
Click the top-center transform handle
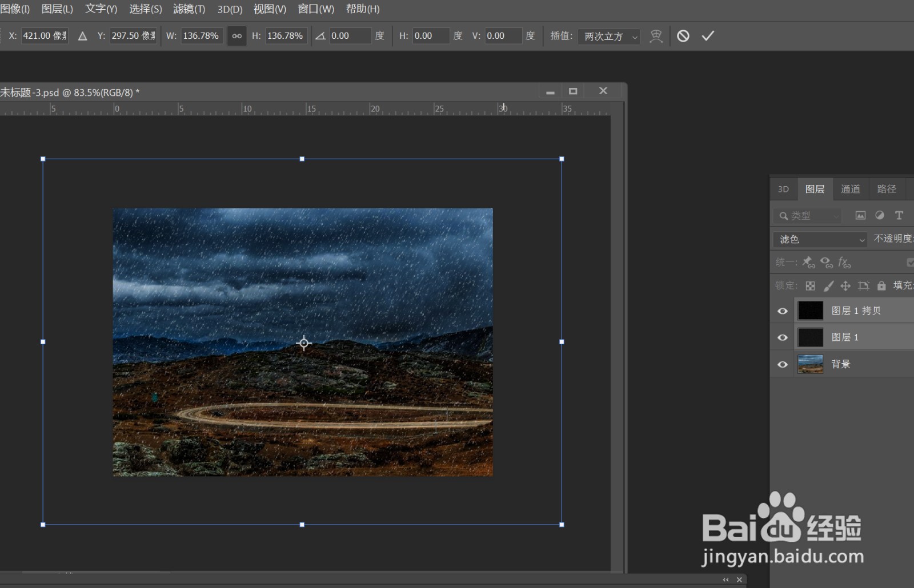point(302,159)
